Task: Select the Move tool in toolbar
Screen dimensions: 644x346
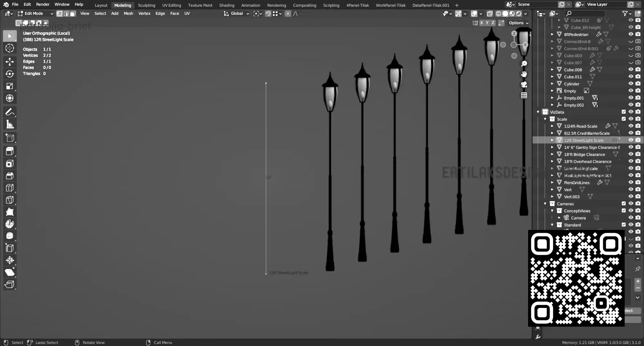Action: pyautogui.click(x=10, y=62)
